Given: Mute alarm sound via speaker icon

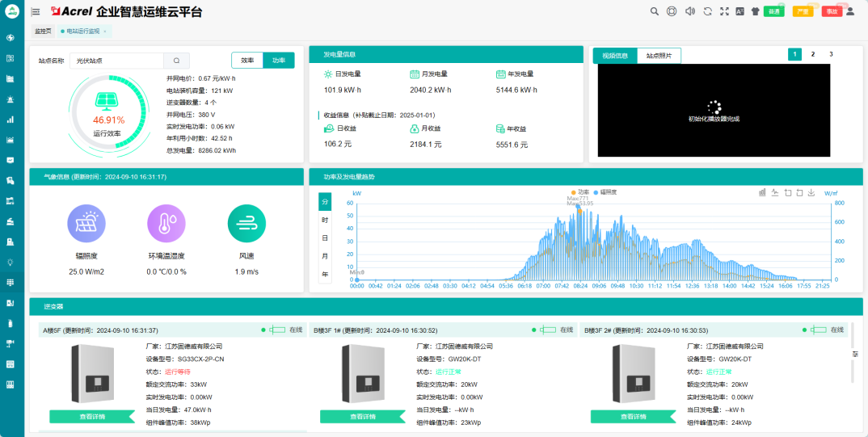Looking at the screenshot, I should pos(689,11).
